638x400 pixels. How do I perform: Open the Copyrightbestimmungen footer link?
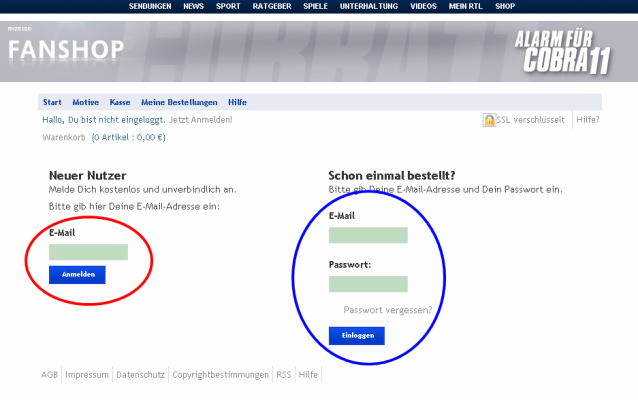221,374
